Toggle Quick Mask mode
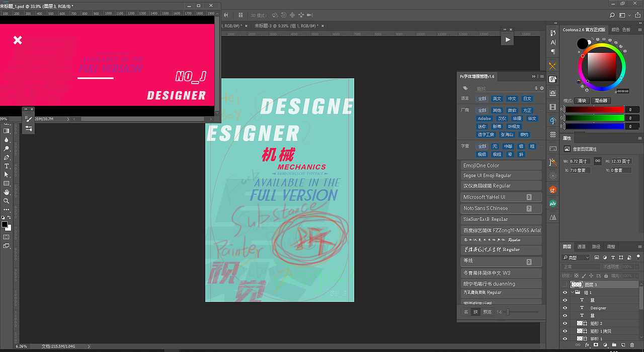 coord(7,237)
